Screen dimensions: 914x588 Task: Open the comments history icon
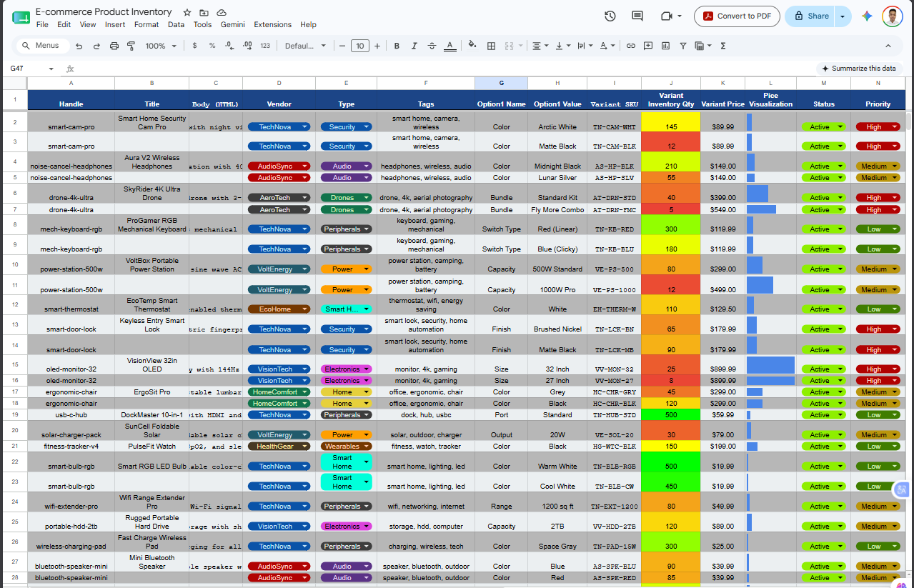(x=637, y=16)
